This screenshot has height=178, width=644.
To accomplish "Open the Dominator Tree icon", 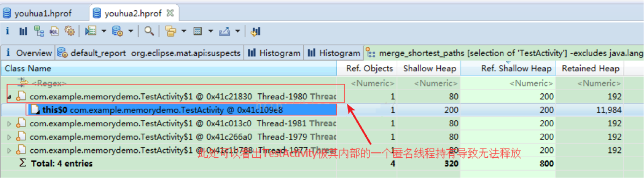I will click(39, 31).
